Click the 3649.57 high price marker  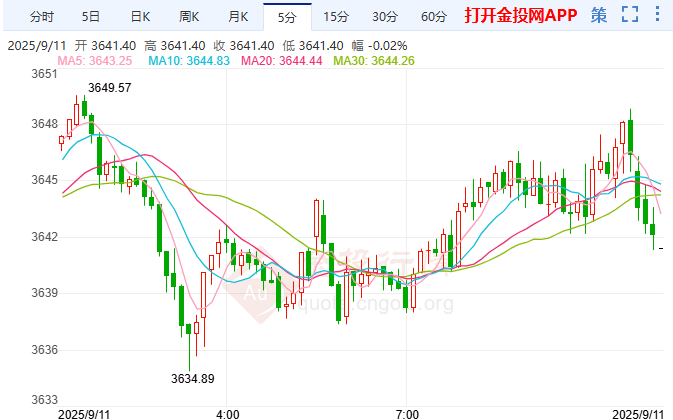tap(110, 88)
